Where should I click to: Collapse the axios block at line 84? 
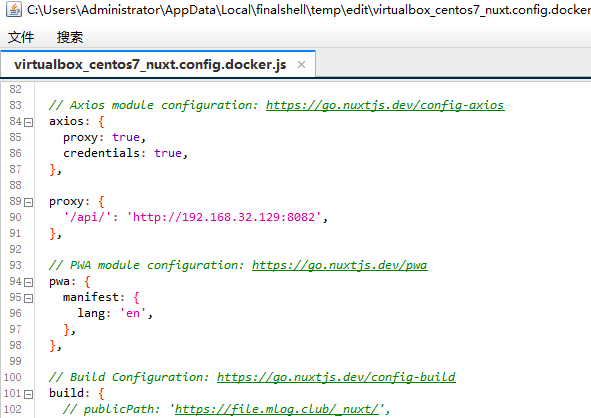[x=28, y=122]
